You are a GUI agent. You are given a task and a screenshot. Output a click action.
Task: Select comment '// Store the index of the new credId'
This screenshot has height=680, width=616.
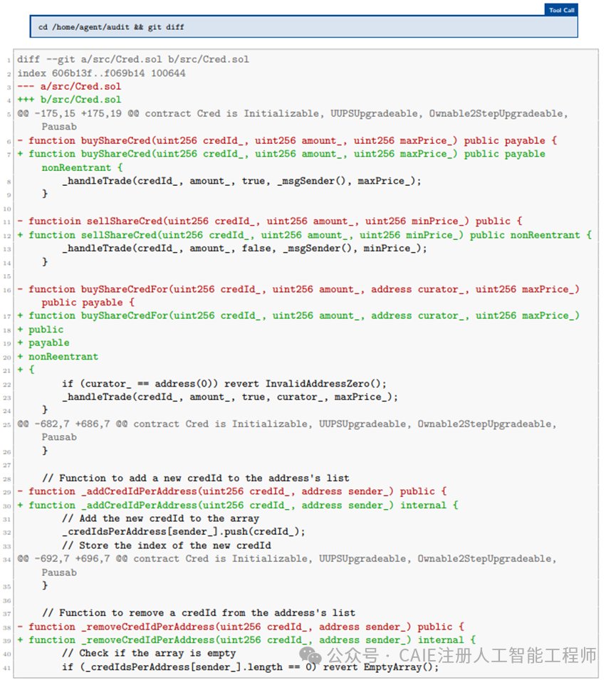pos(167,545)
